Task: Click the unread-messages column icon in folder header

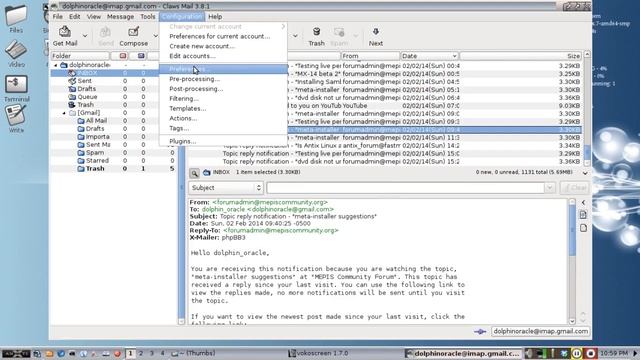Action: point(141,56)
